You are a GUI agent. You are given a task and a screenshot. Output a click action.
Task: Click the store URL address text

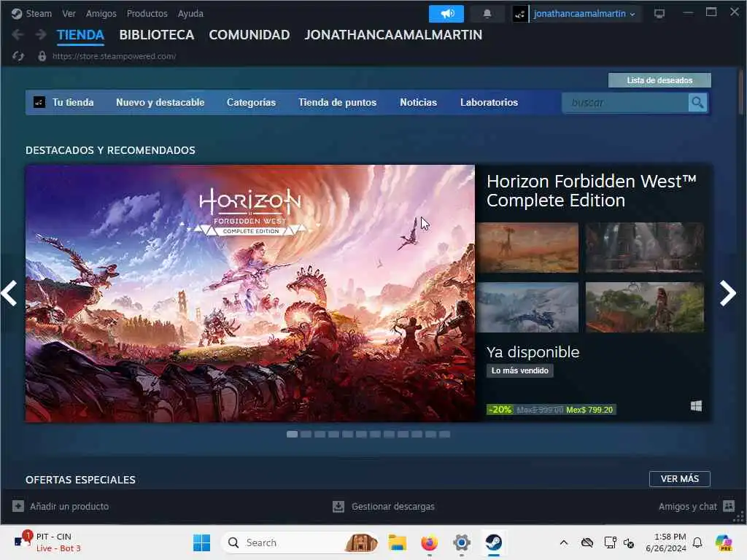115,56
